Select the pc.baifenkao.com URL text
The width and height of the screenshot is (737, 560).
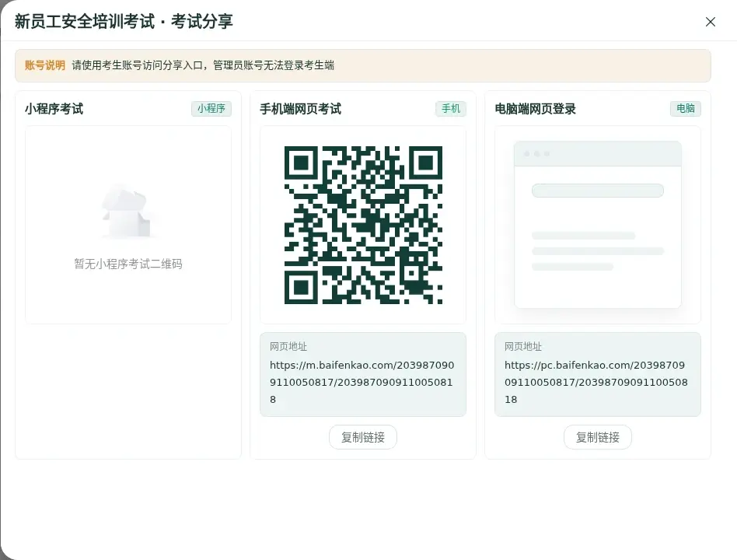pos(596,382)
